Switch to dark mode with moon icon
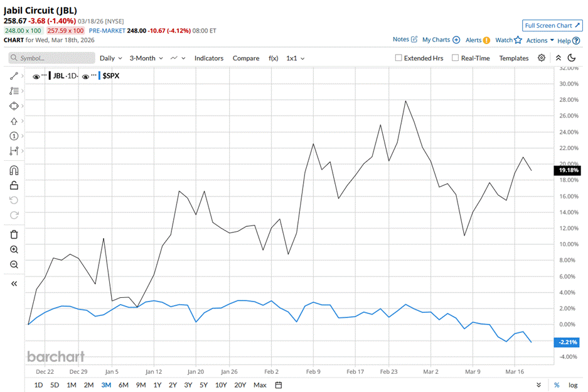 [572, 58]
